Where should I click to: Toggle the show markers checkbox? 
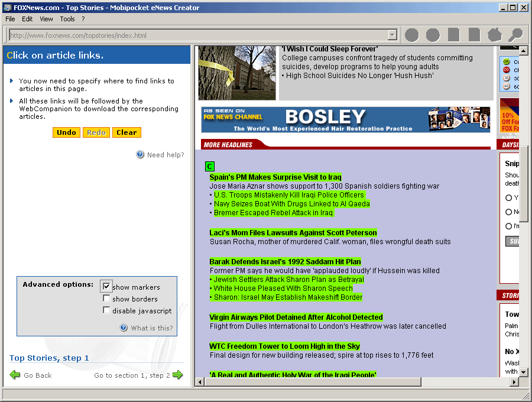click(106, 286)
